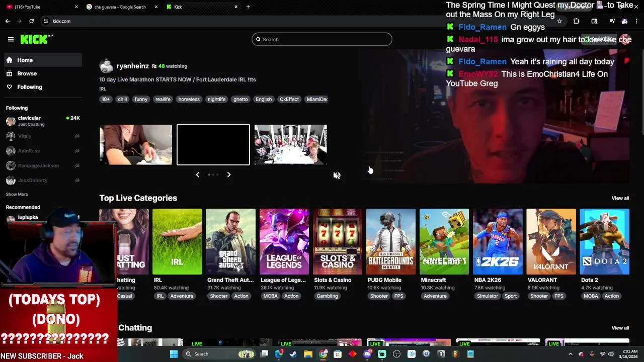The image size is (644, 362).
Task: Open OBS Studio from the taskbar
Action: [x=396, y=354]
